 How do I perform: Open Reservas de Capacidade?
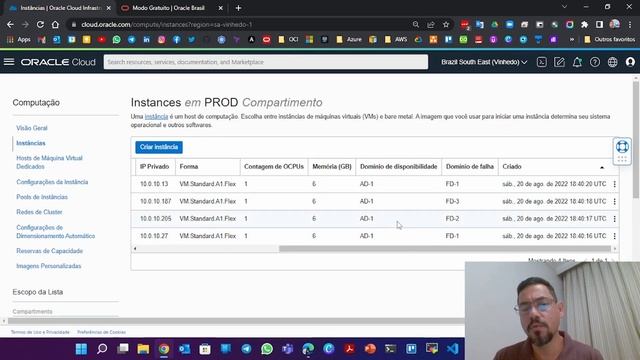(49, 251)
